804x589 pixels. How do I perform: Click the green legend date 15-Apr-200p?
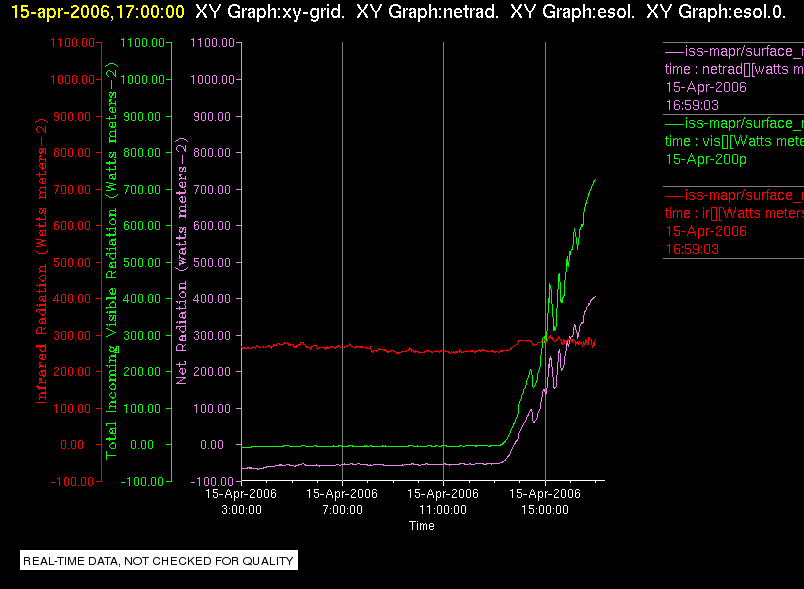(706, 159)
